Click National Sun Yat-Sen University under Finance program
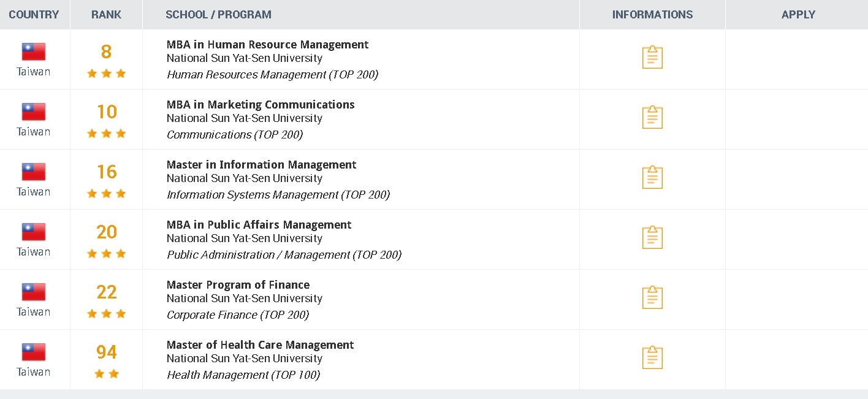This screenshot has width=868, height=399. [245, 299]
